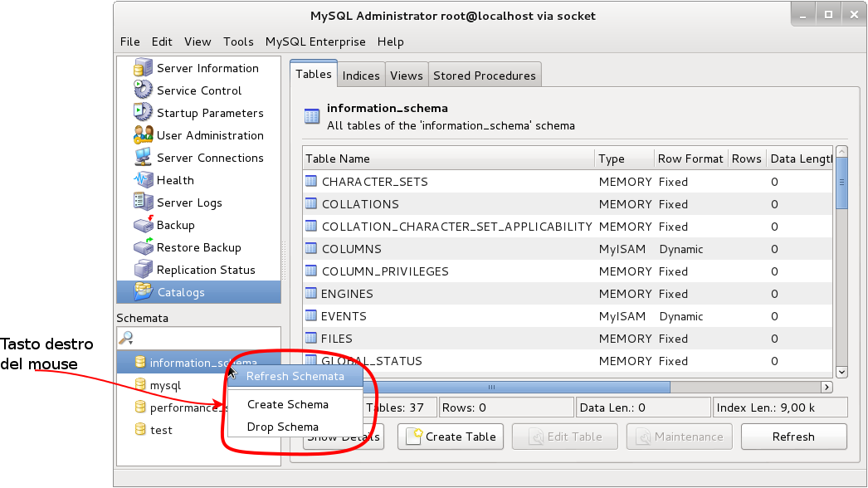Click the Server Logs icon
The height and width of the screenshot is (488, 868).
coord(143,203)
